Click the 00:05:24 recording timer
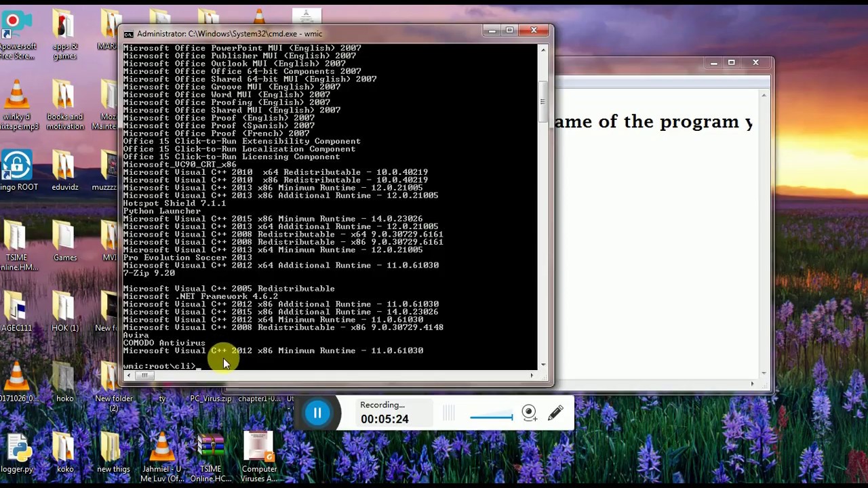 (384, 419)
